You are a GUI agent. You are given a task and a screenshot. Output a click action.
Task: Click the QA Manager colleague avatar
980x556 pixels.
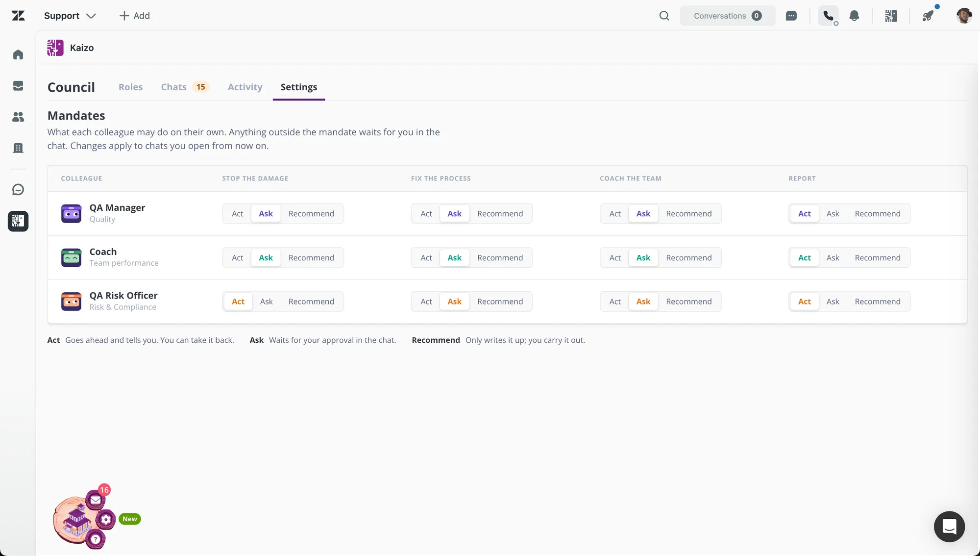click(71, 214)
